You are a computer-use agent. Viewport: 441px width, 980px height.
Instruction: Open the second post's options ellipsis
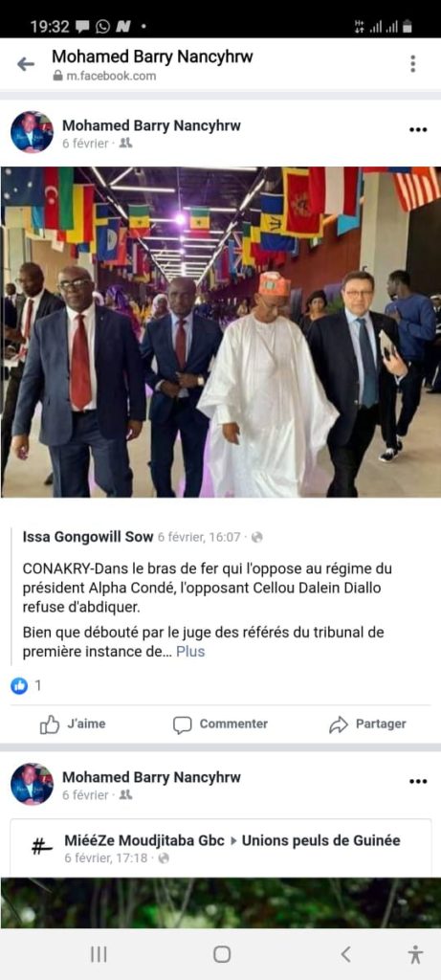[418, 781]
